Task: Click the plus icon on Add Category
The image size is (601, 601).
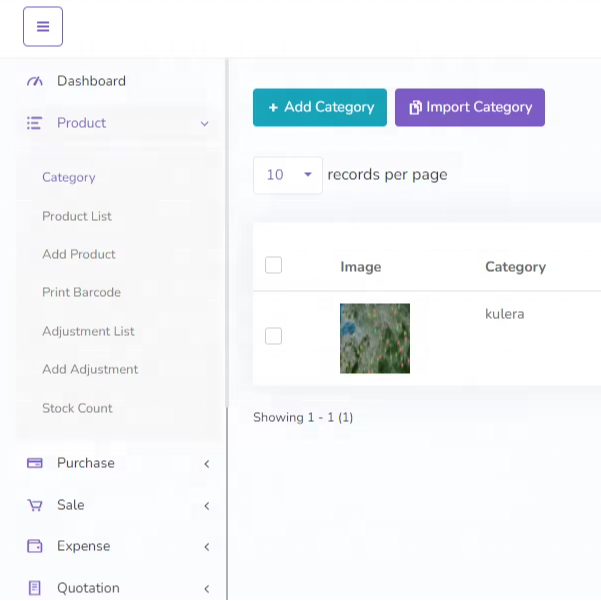Action: click(x=273, y=108)
